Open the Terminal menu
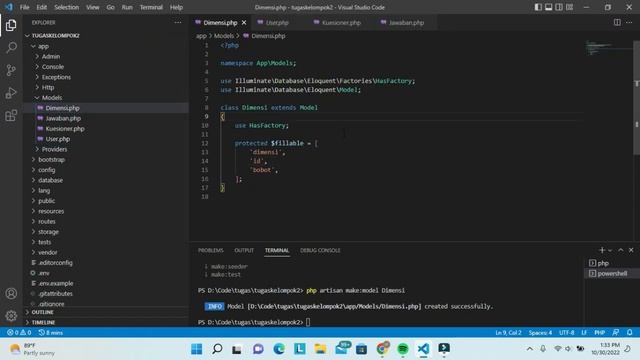The width and height of the screenshot is (640, 360). (x=151, y=7)
